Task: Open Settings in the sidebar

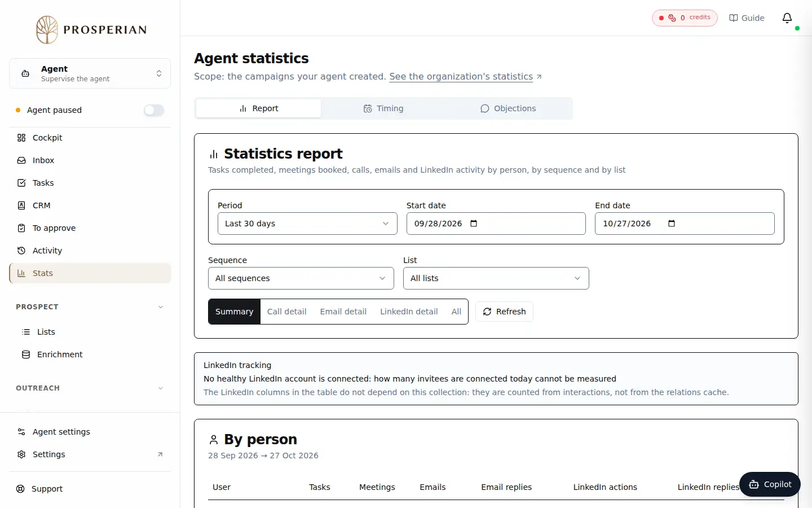Action: click(90, 454)
